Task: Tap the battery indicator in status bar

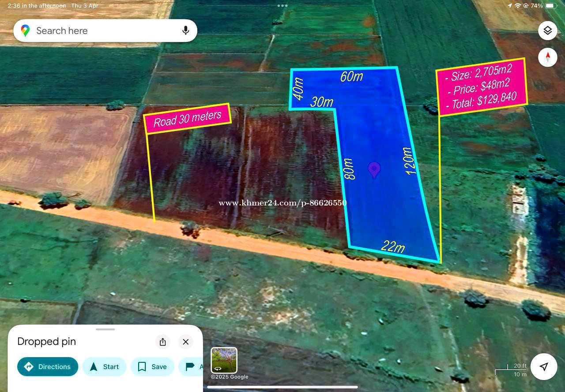Action: pos(551,6)
